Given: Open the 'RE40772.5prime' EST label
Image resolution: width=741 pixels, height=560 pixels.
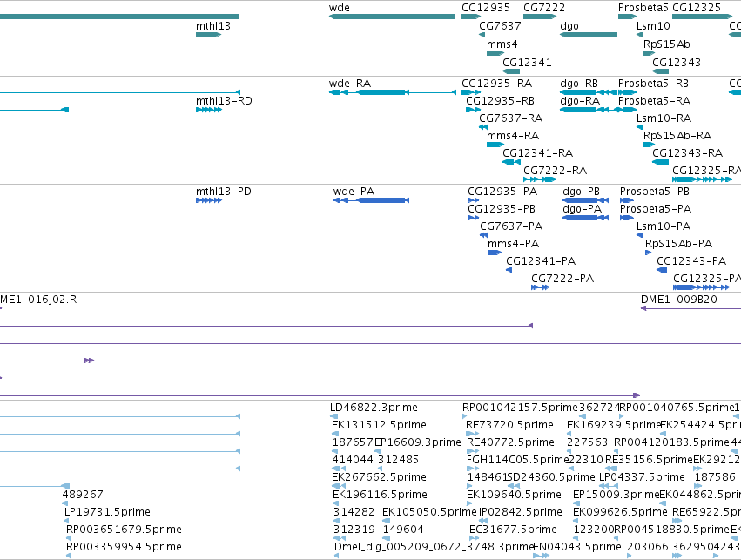Looking at the screenshot, I should [x=510, y=442].
